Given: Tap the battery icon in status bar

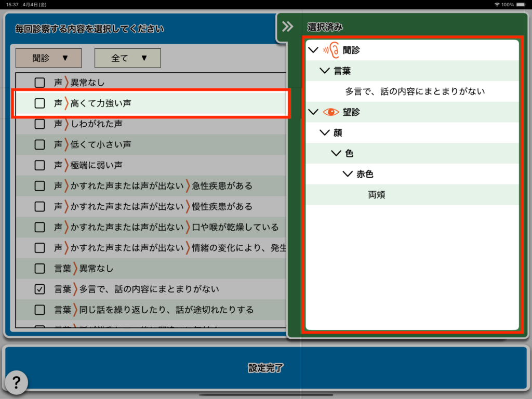Looking at the screenshot, I should [523, 5].
